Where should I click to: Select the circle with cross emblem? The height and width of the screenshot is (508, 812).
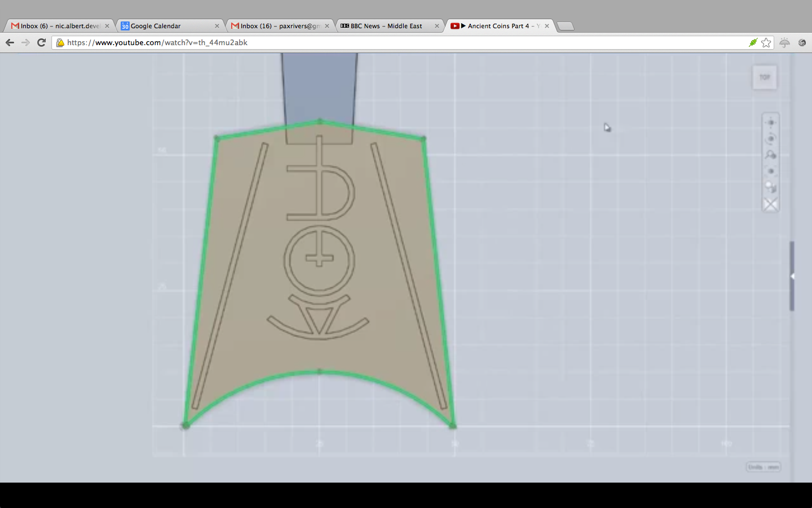click(x=320, y=260)
